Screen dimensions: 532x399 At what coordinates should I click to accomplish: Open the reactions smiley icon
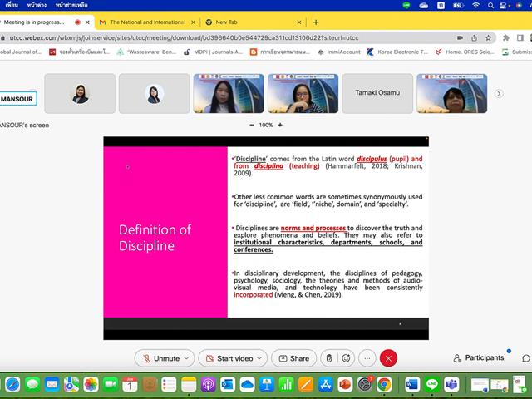point(346,358)
